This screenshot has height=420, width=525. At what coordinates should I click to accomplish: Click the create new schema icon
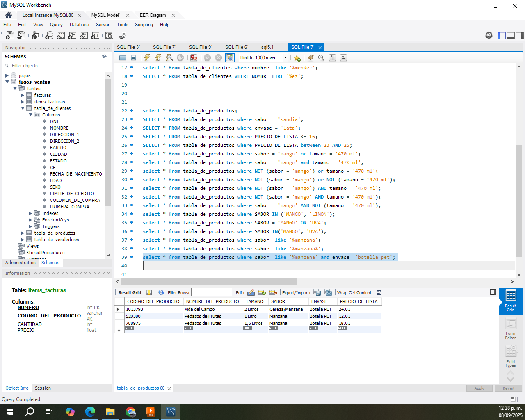point(49,36)
